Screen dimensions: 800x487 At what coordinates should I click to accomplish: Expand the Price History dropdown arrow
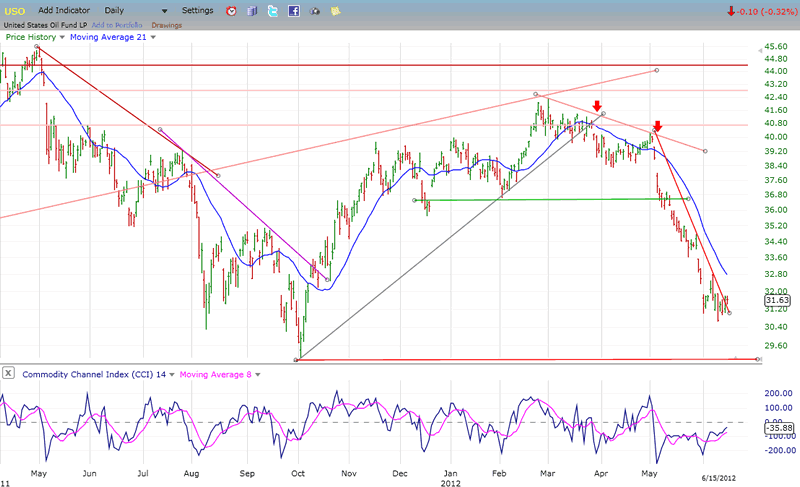click(63, 37)
